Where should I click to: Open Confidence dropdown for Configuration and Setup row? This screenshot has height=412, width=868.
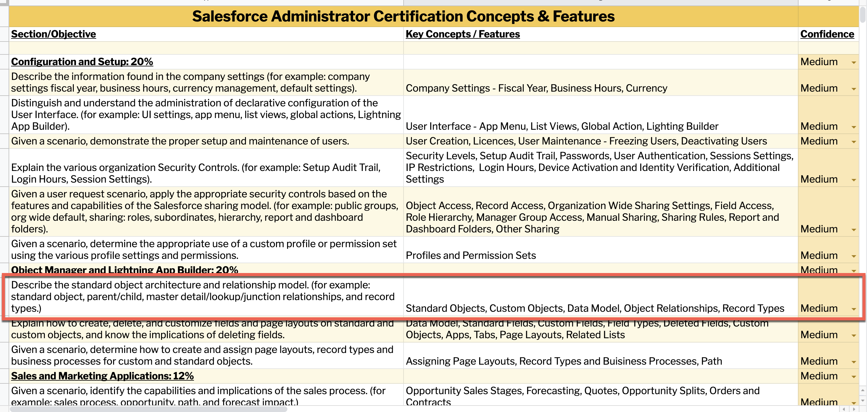click(x=854, y=62)
